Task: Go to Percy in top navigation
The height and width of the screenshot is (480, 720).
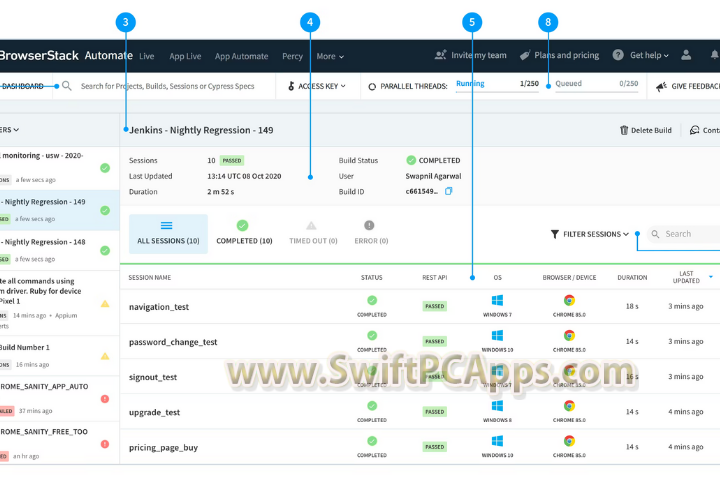Action: tap(292, 56)
